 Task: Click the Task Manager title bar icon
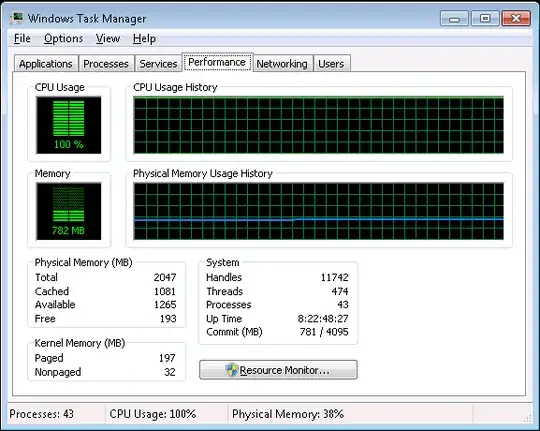17,18
